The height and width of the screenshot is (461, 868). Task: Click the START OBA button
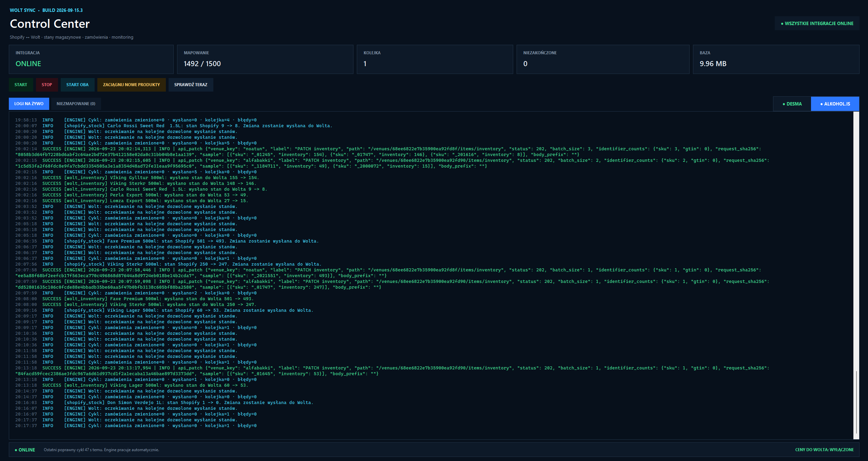[x=77, y=85]
